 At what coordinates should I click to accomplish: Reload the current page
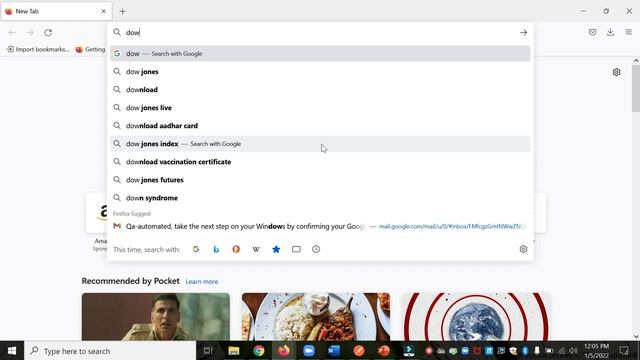tap(48, 33)
